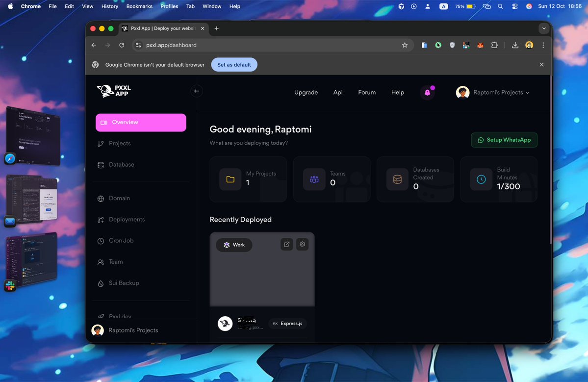Screen dimensions: 588x382
Task: Click the Pxxl App logo
Action: pos(114,91)
